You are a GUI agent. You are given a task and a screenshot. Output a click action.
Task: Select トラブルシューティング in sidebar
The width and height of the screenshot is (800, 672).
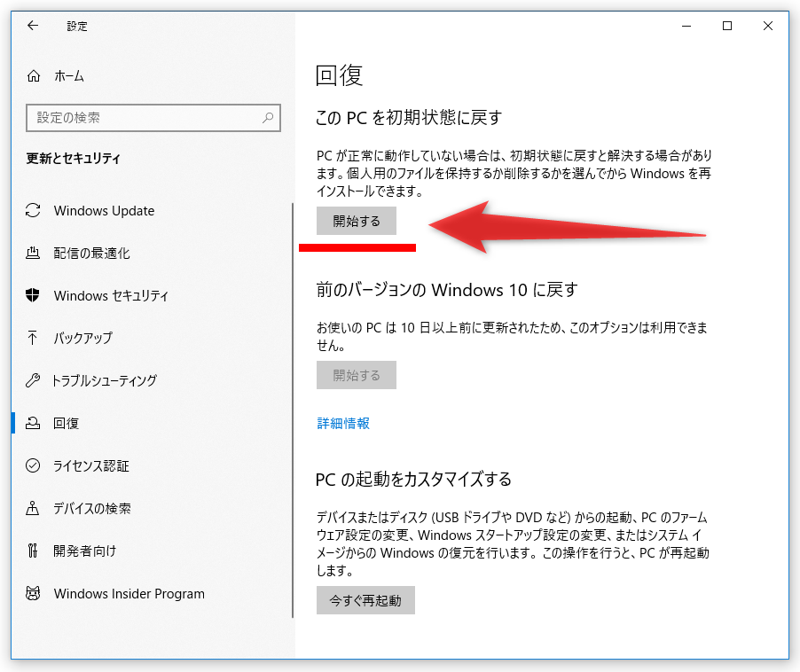(x=104, y=380)
